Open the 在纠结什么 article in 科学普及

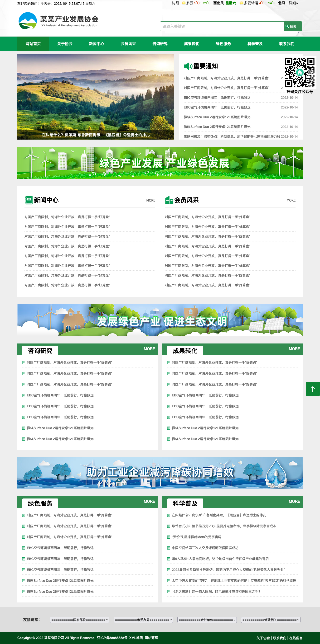tap(219, 515)
